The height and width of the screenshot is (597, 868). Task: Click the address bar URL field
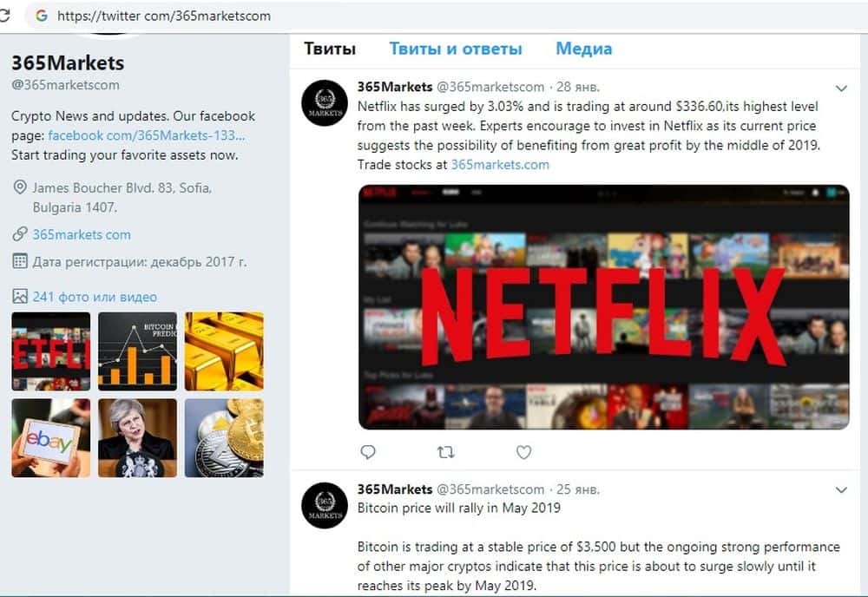[x=443, y=16]
